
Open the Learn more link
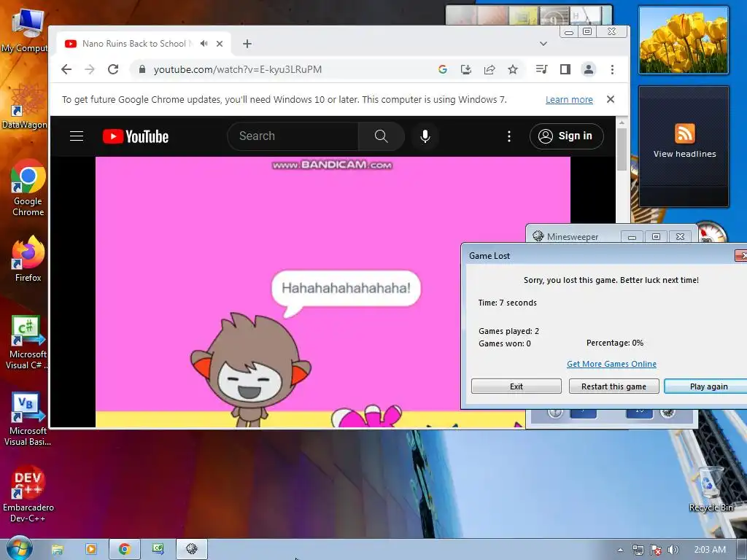(569, 99)
